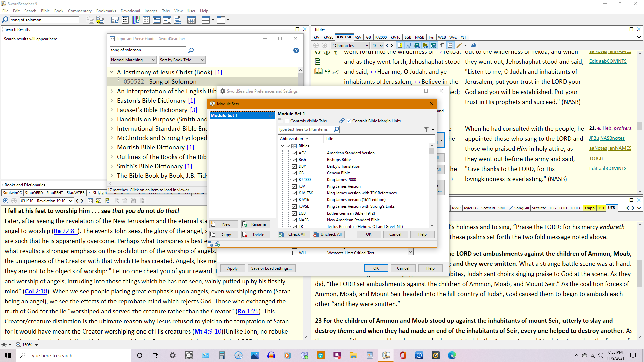
Task: Toggle paragraph mark icon in Bibles toolbar
Action: (x=442, y=45)
